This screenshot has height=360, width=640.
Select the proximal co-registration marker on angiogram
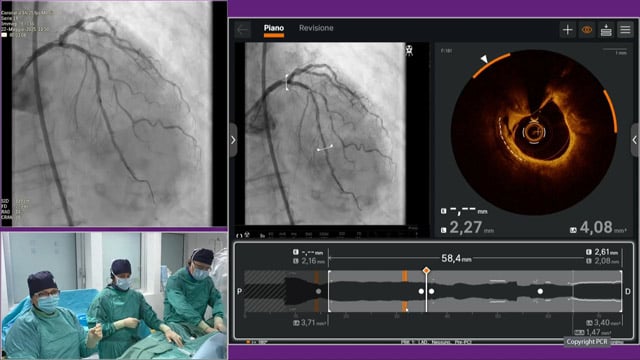coord(287,82)
